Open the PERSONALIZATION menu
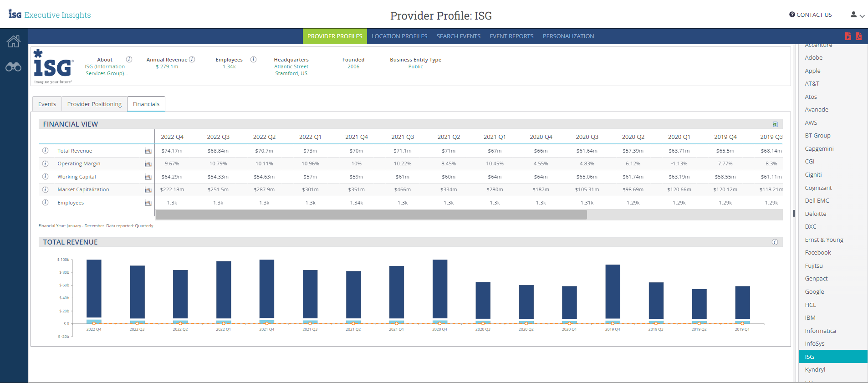The width and height of the screenshot is (868, 383). tap(568, 36)
